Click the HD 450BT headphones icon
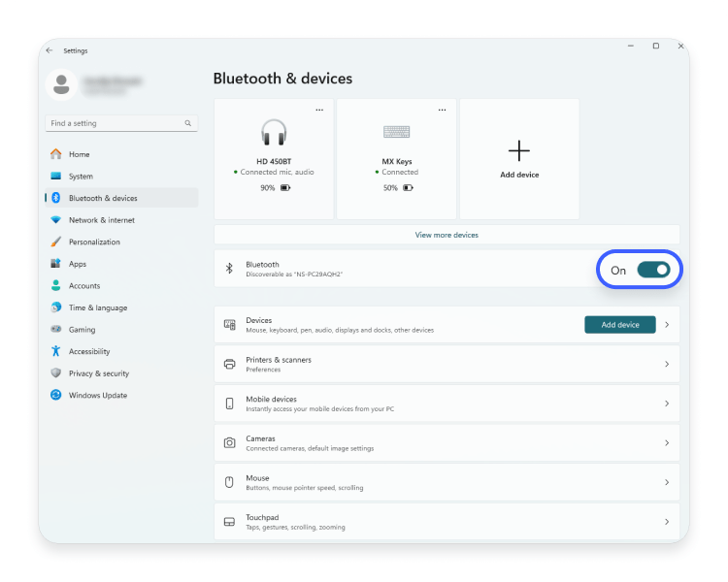The image size is (728, 582). pos(274,132)
